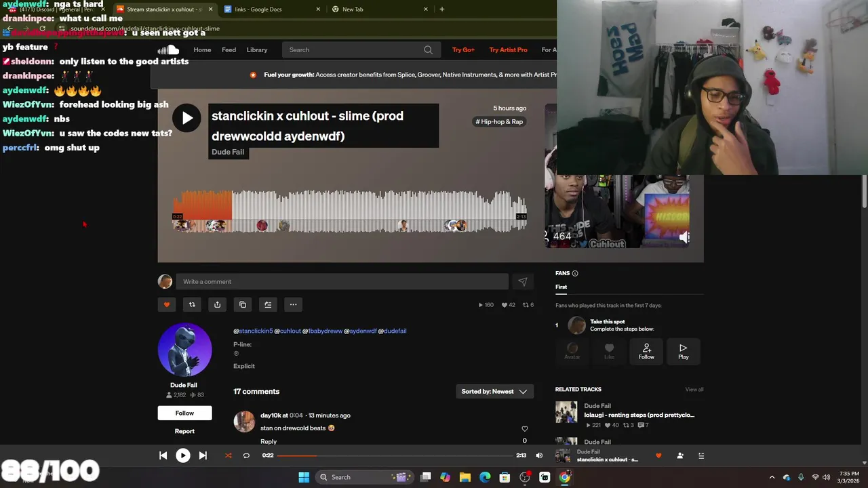Click the share icon under the comment box
Screen dimensions: 868x488
[x=217, y=304]
